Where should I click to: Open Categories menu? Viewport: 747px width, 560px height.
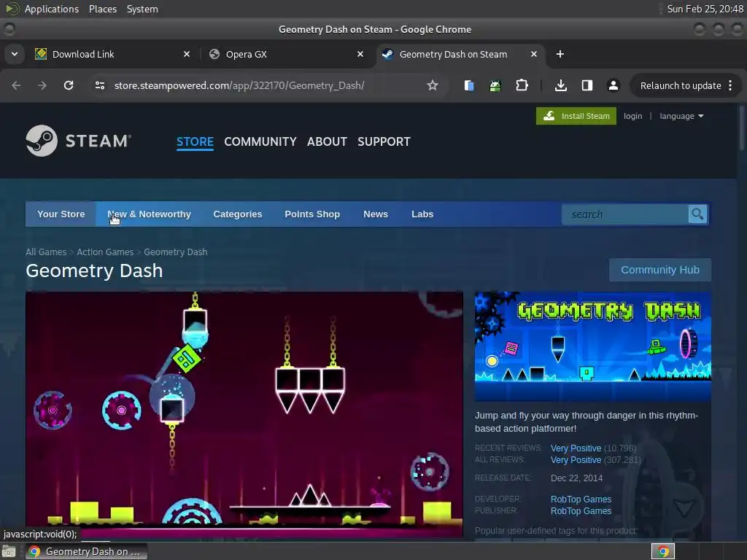[x=238, y=214]
